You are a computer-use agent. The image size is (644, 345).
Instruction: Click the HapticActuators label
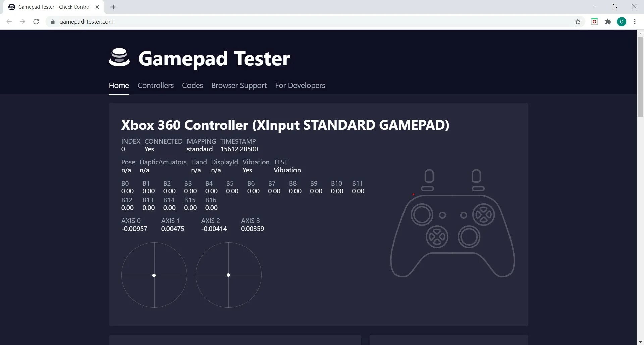pyautogui.click(x=163, y=162)
